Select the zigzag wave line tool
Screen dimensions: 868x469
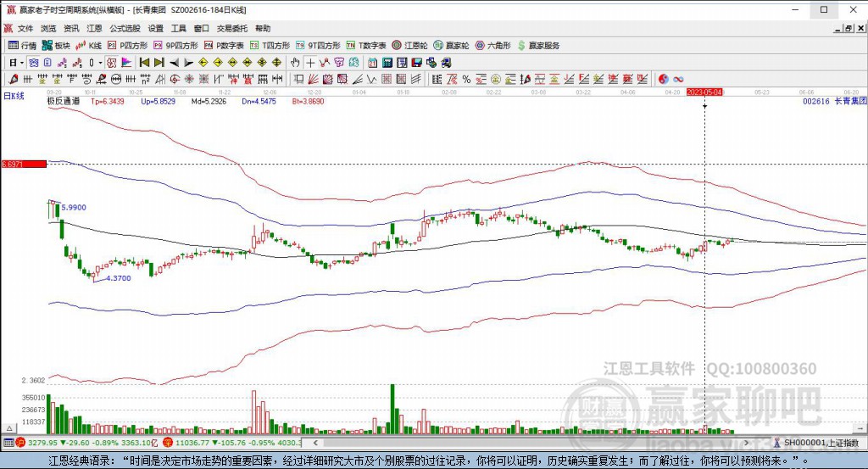pos(371,79)
